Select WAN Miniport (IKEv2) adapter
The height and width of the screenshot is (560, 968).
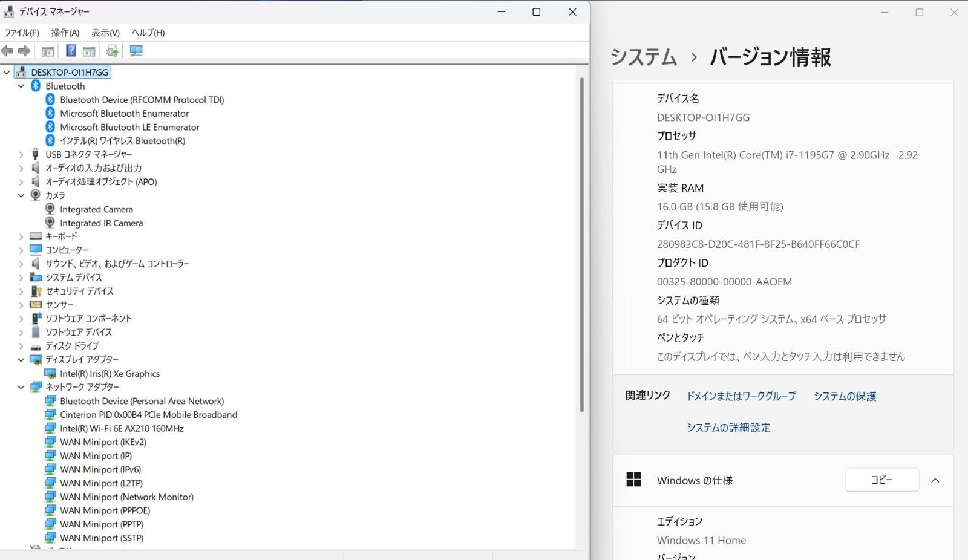pos(103,442)
